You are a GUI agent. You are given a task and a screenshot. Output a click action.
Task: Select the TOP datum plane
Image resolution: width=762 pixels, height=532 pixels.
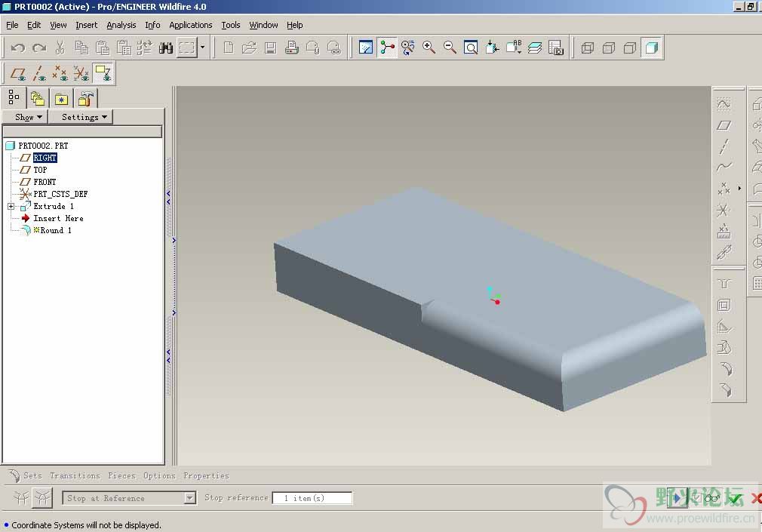point(40,170)
